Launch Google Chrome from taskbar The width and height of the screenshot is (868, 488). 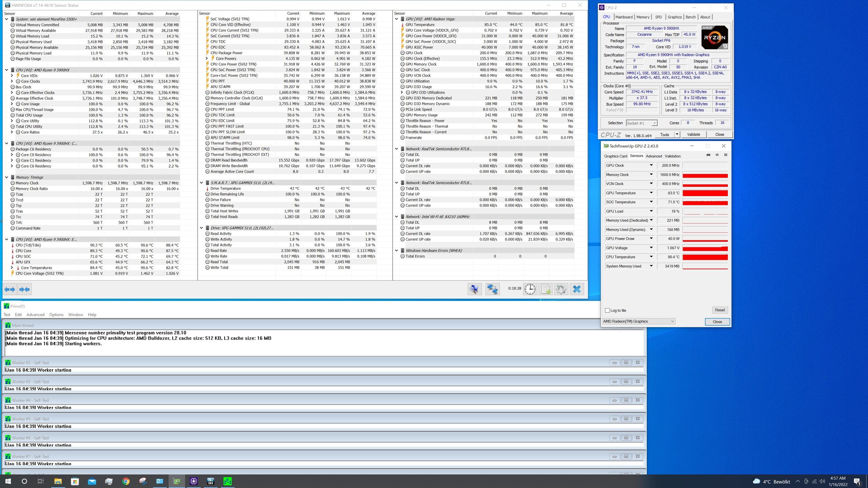point(126,481)
